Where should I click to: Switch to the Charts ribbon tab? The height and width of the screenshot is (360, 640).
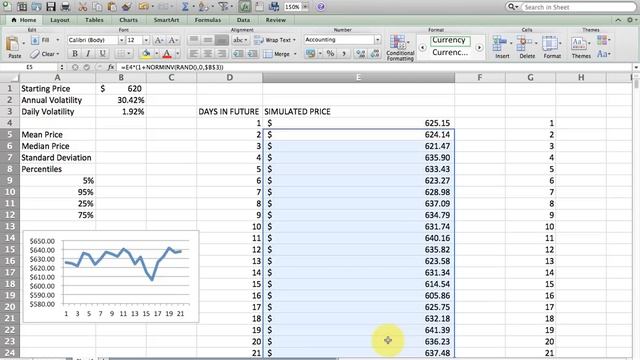(x=128, y=20)
